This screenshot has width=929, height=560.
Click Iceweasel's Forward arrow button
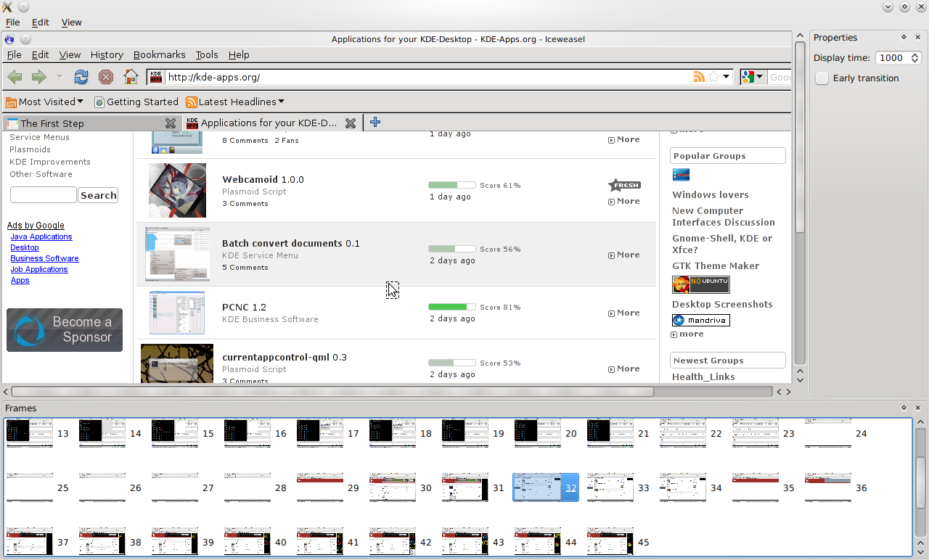point(38,77)
